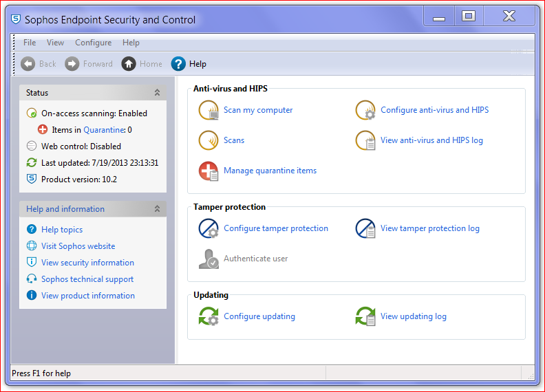Click the Web control disabled status icon
Image resolution: width=545 pixels, height=392 pixels.
tap(32, 146)
